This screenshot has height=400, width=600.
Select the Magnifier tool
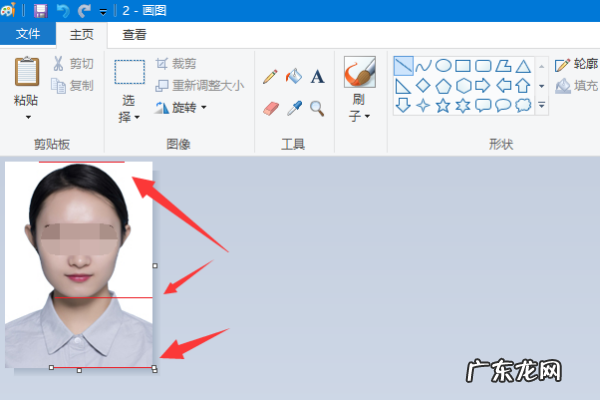[317, 108]
